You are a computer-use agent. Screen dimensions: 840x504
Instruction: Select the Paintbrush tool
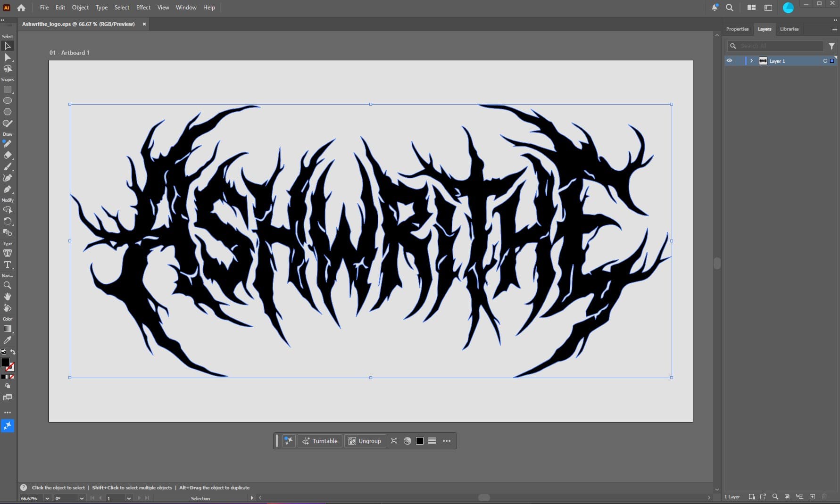8,166
